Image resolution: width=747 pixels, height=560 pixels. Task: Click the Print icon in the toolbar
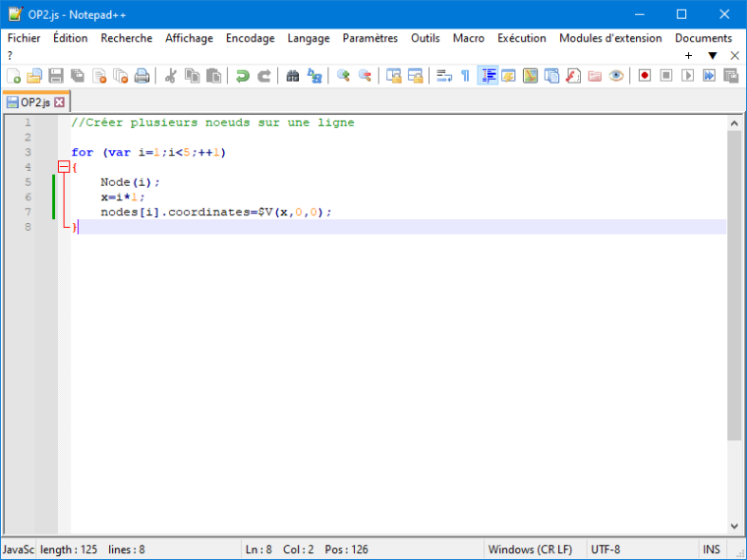tap(142, 76)
